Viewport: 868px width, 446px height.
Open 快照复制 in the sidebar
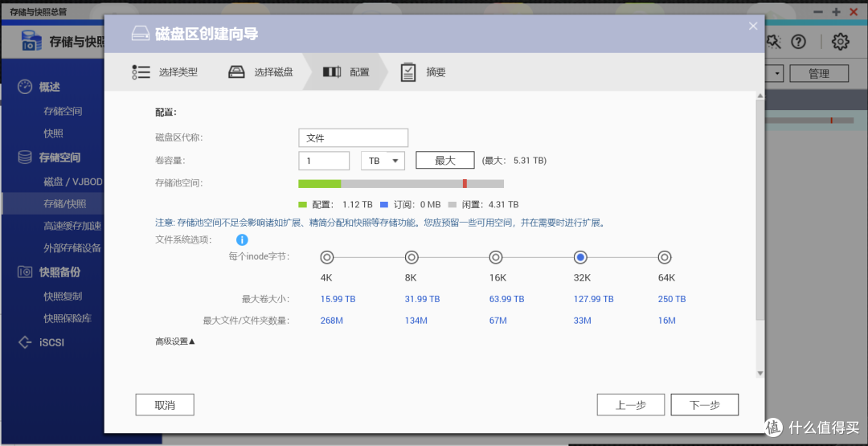pos(63,296)
